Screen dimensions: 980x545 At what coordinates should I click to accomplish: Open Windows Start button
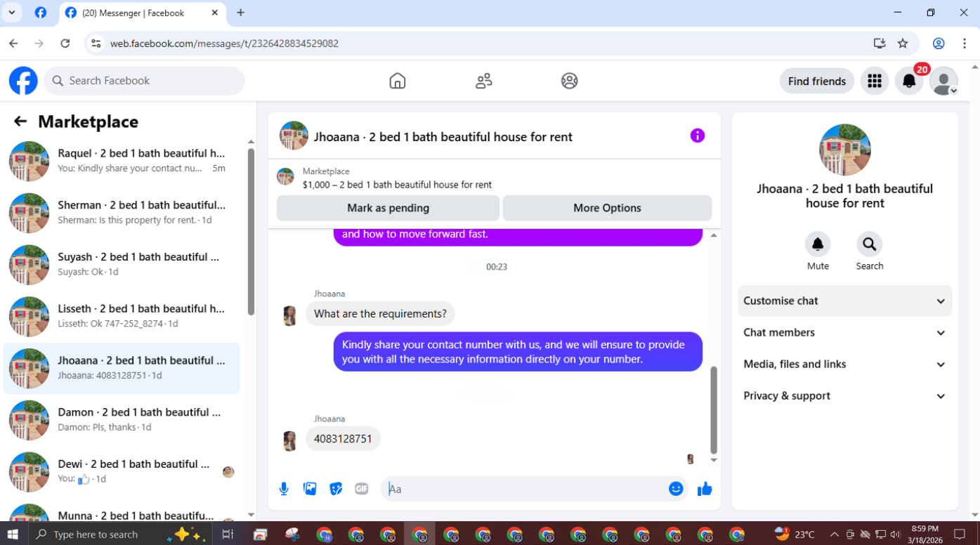[13, 534]
